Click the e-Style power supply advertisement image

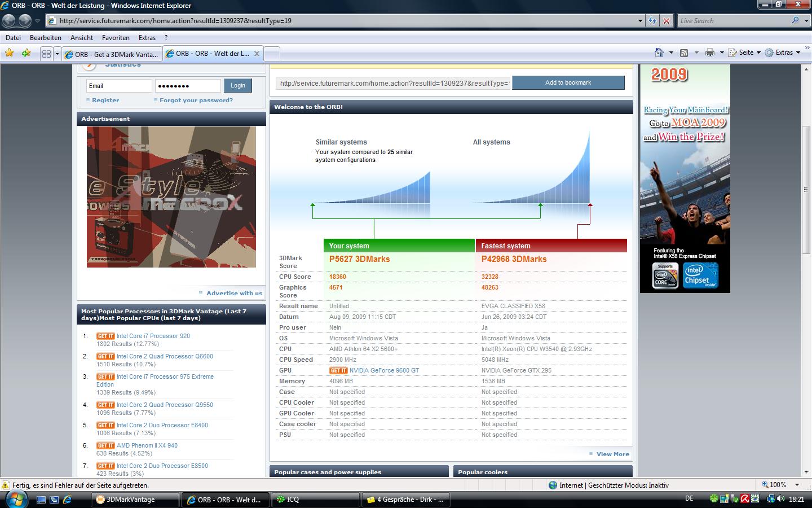coord(171,196)
